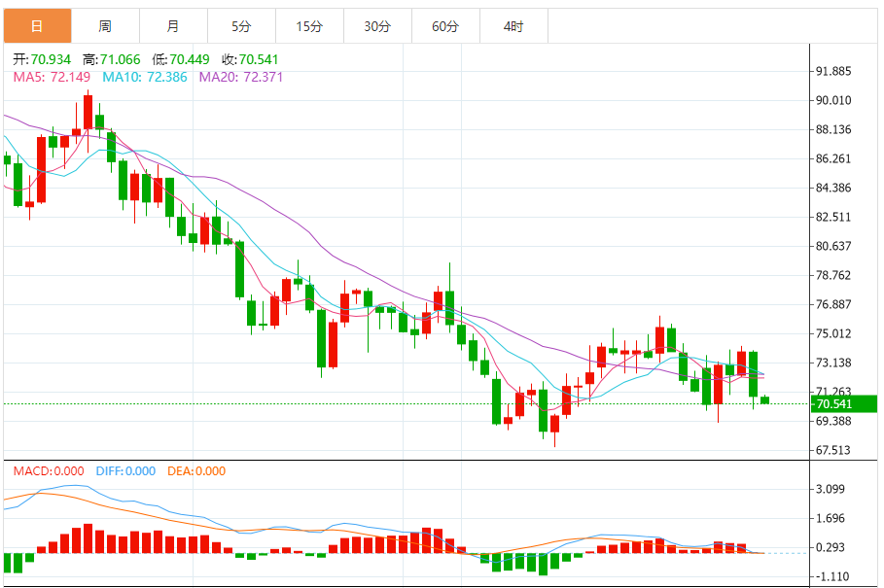Screen dimensions: 884x588
Task: Switch to the 月 monthly tab
Action: tap(174, 26)
